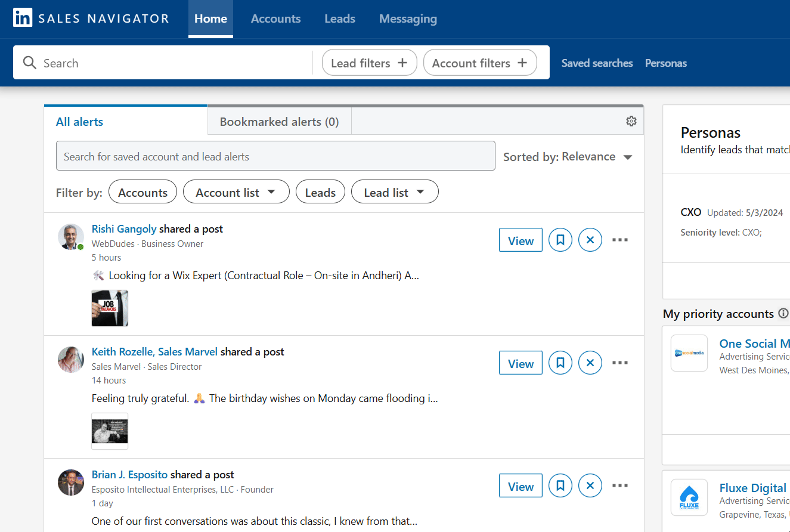790x532 pixels.
Task: Open more options on Keith Rozelle's alert
Action: pos(619,362)
